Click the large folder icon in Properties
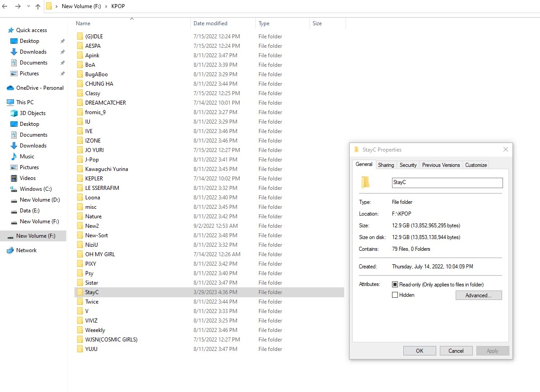 [365, 182]
